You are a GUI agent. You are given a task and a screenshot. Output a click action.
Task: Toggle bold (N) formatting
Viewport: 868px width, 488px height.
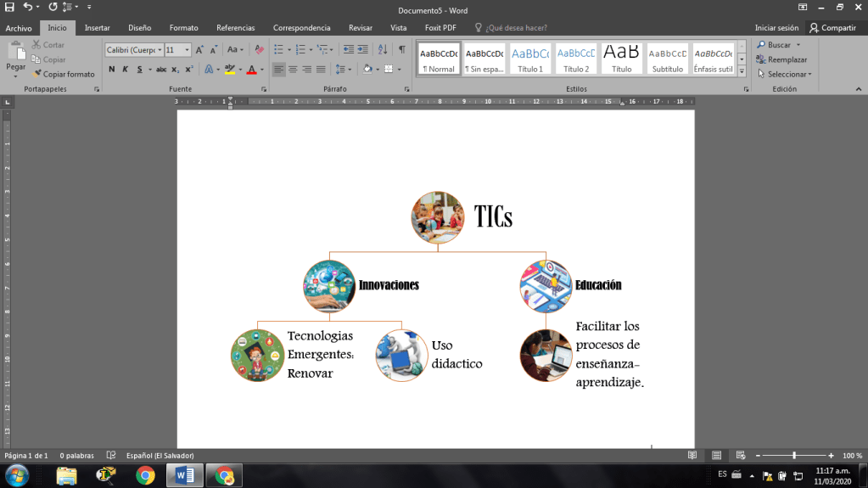(x=111, y=70)
